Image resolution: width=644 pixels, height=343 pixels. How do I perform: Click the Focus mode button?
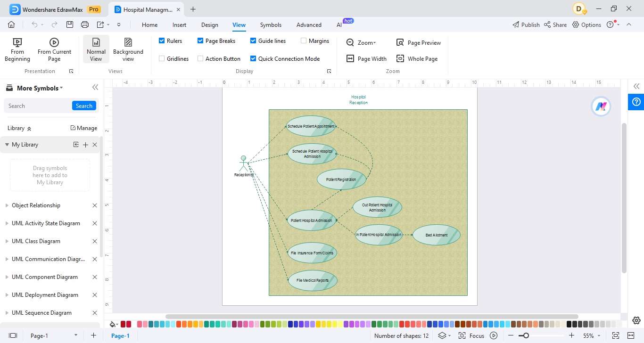471,335
